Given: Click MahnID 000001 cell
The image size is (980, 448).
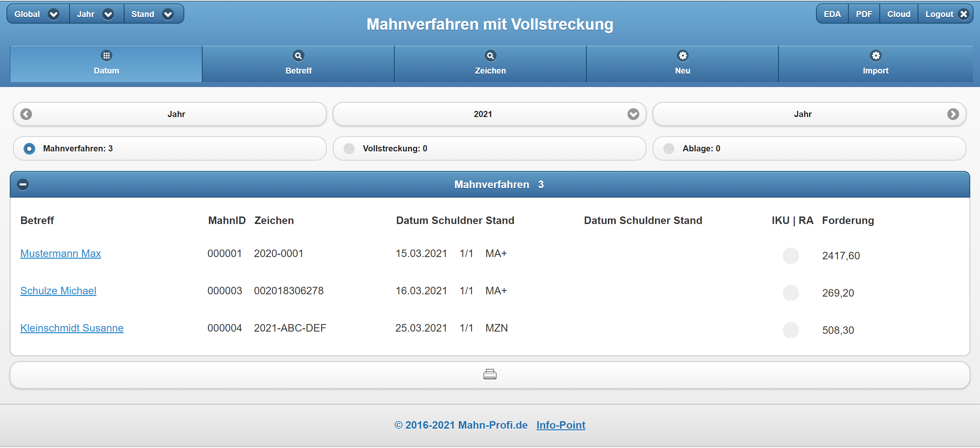Looking at the screenshot, I should point(224,253).
